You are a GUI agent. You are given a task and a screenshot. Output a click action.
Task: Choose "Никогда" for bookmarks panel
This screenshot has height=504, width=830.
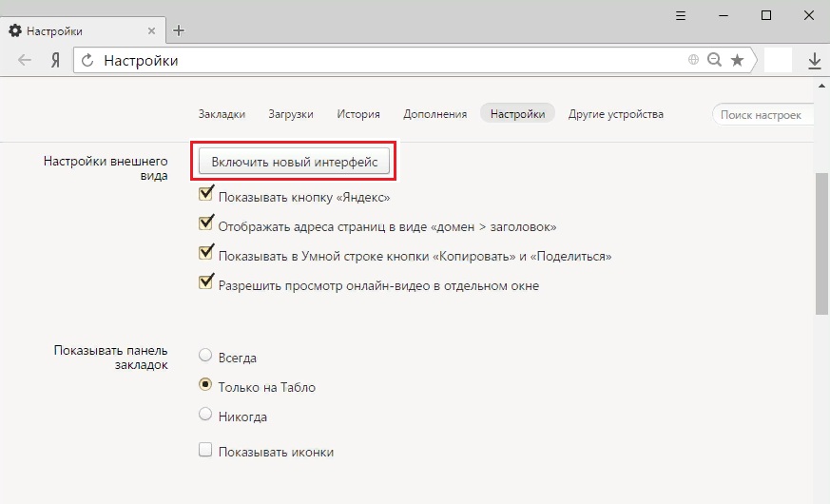pos(205,416)
